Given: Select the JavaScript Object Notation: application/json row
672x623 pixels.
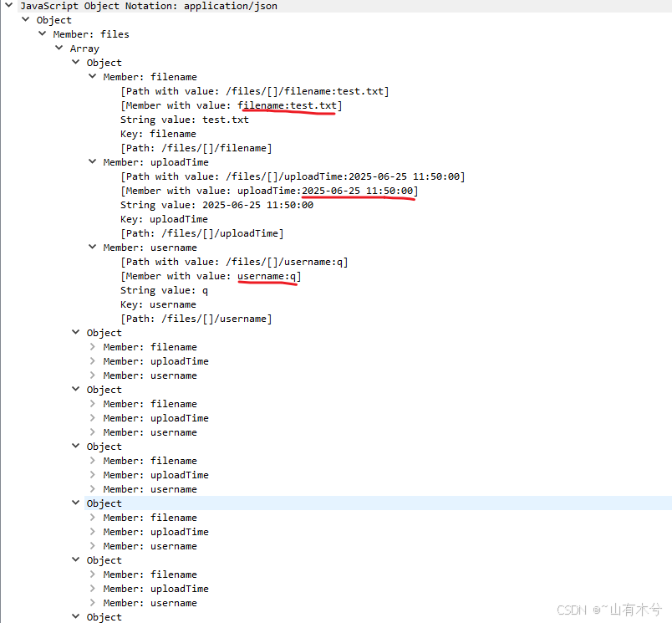Looking at the screenshot, I should pyautogui.click(x=149, y=6).
